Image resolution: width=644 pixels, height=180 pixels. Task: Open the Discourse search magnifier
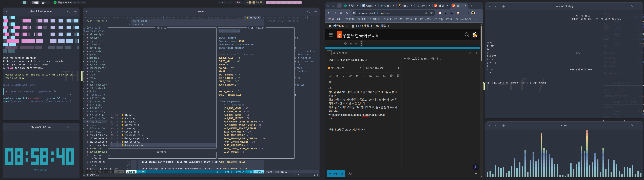coord(467,35)
